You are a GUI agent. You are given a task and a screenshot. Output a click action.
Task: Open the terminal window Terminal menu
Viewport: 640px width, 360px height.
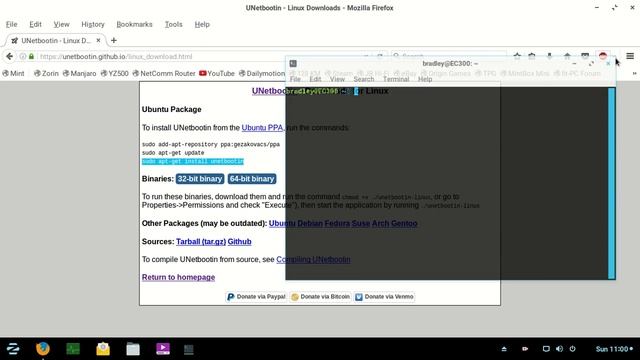tap(396, 79)
